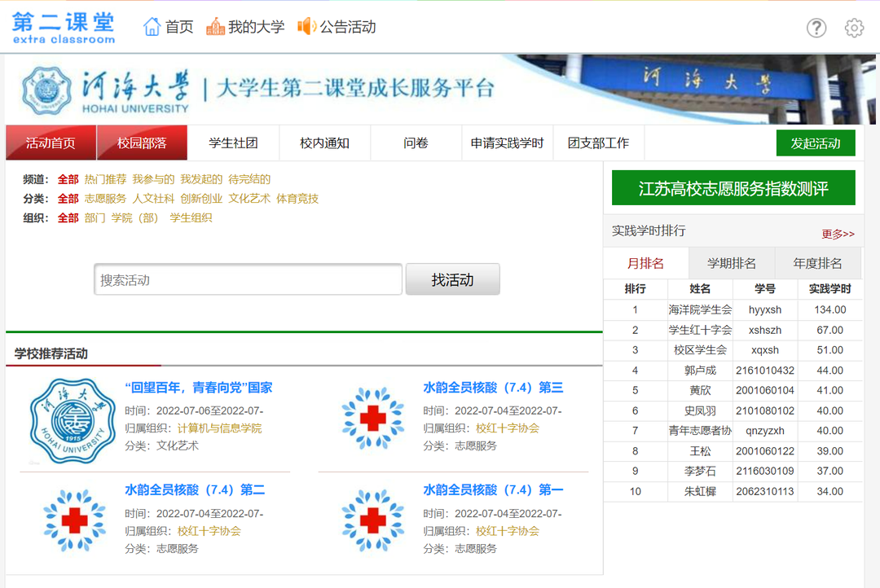Select 志愿服务 in the 分类 filter
Screen dimensions: 880x588
[x=103, y=197]
